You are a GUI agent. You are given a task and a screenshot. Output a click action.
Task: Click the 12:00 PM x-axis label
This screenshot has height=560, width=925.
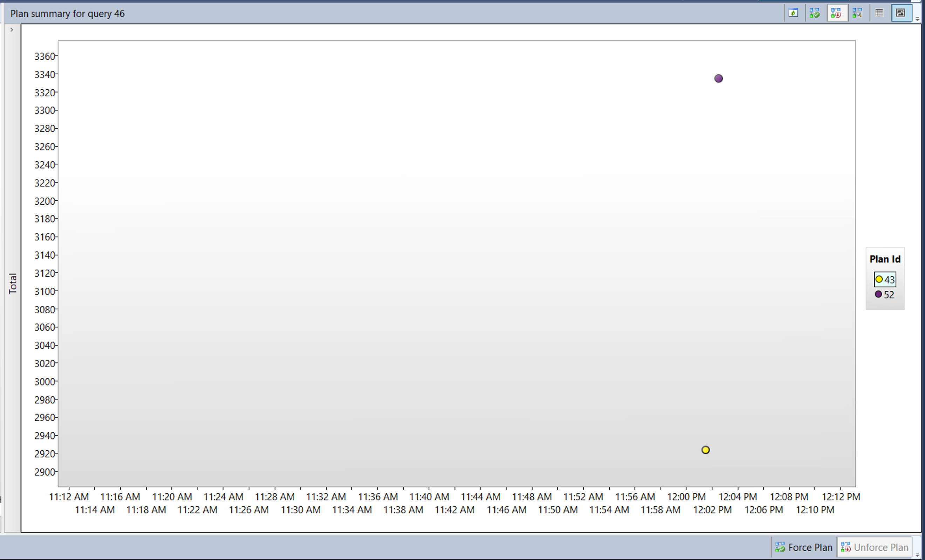tap(686, 497)
